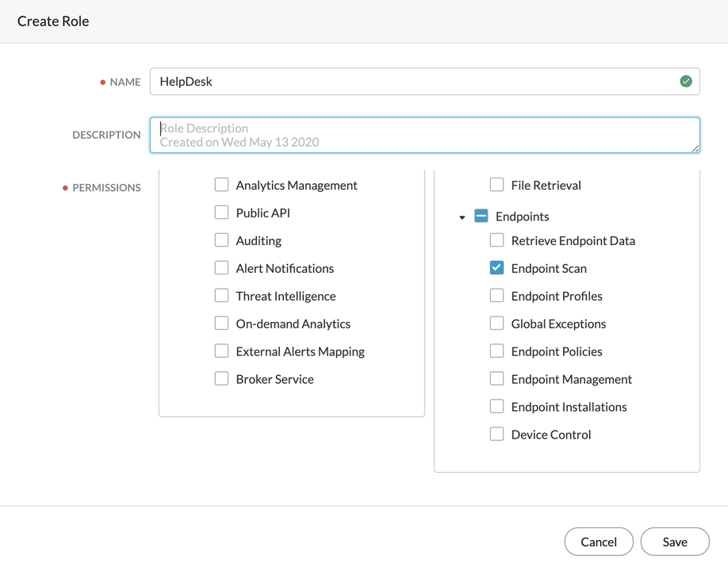Screen dimensions: 728x575
Task: Click into the Role Description text area
Action: coord(424,135)
